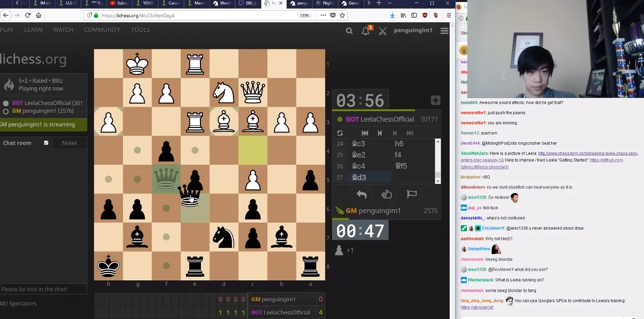The width and height of the screenshot is (644, 319).
Task: Click username StockfishZero in Twitch chat
Action: pos(474,153)
